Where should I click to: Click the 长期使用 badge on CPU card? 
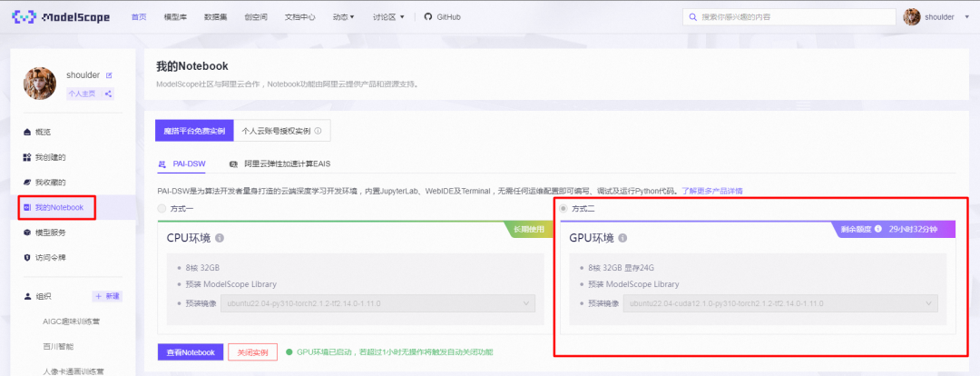click(530, 230)
